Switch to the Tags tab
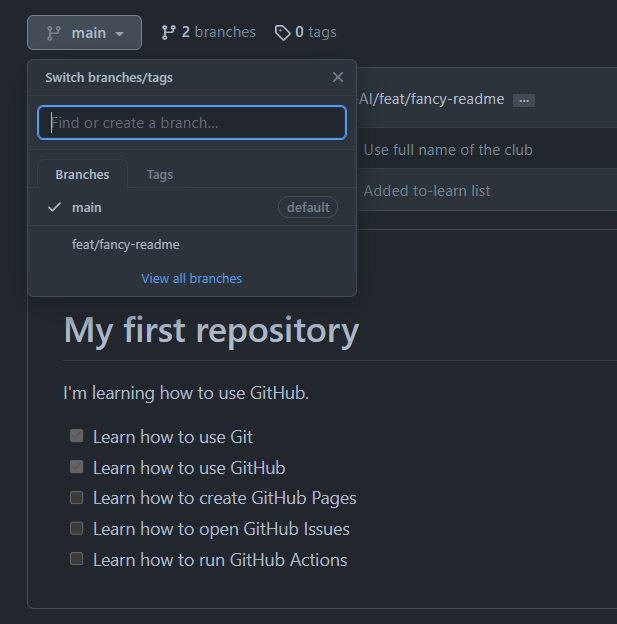617x624 pixels. [x=160, y=174]
